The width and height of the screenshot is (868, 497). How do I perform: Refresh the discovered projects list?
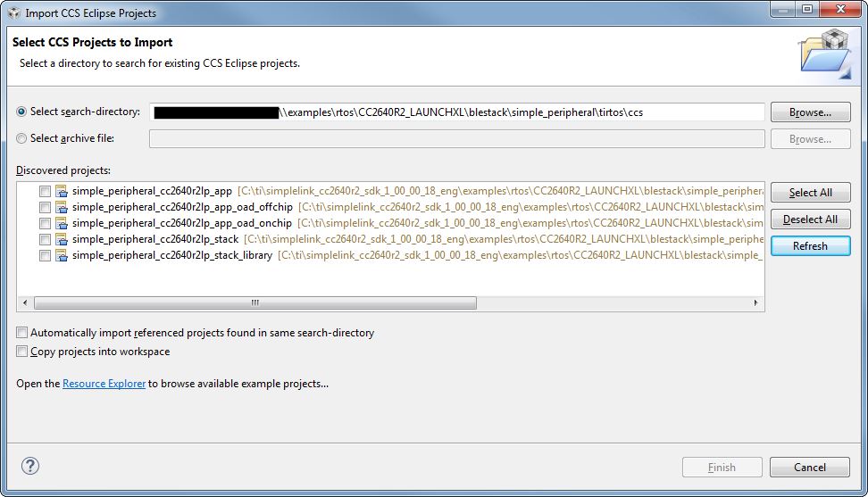point(810,246)
